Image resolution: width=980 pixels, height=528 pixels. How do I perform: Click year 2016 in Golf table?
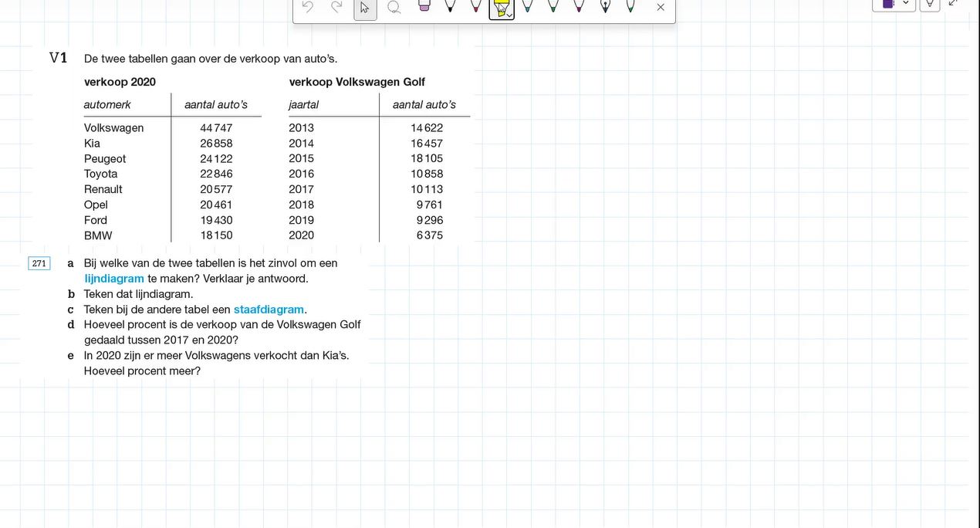[302, 174]
